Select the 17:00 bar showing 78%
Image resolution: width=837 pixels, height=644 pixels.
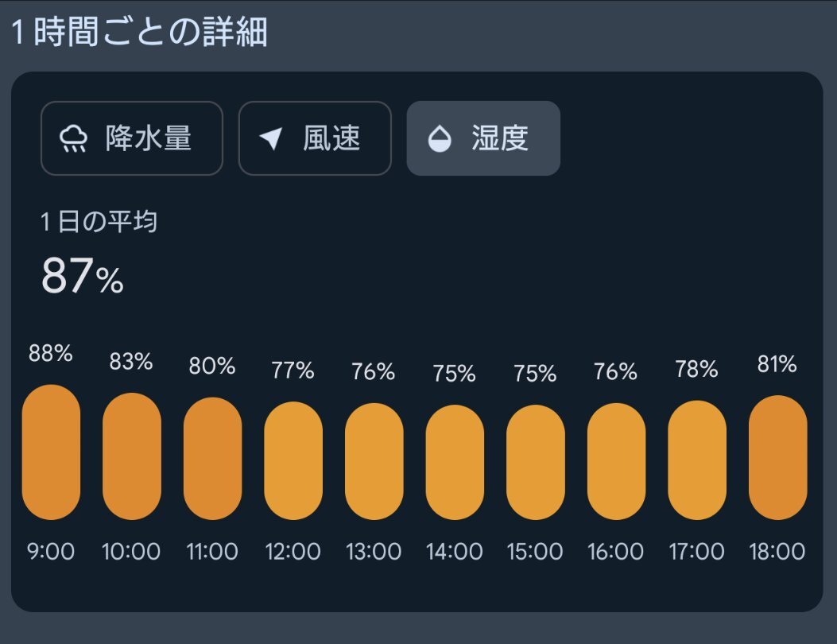click(697, 460)
